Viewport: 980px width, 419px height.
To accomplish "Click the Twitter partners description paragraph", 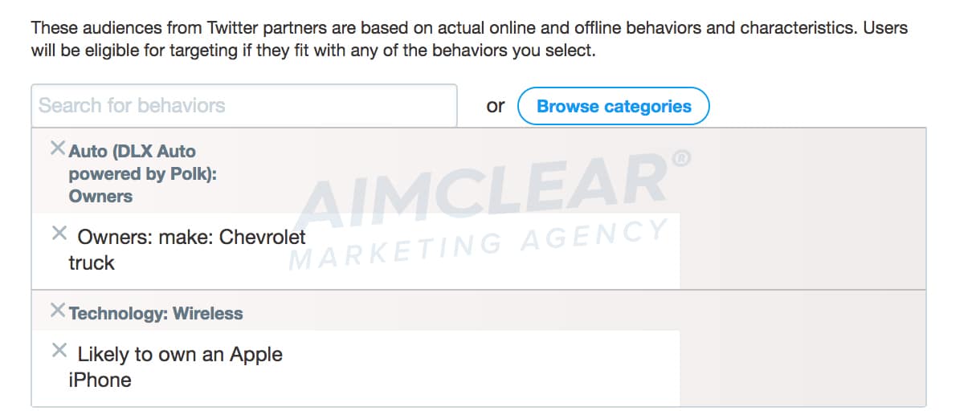I will 469,39.
